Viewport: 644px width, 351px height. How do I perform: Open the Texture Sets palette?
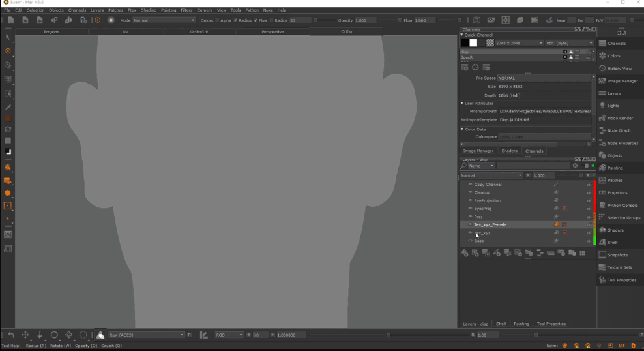619,267
